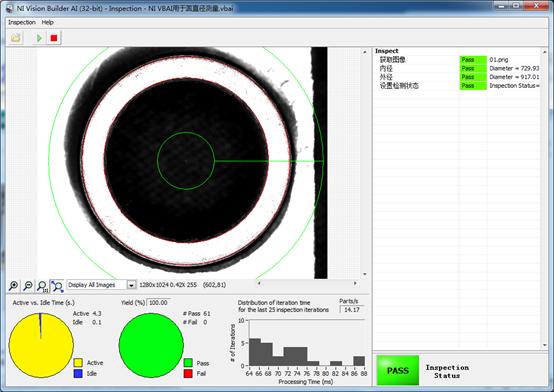Click image horizontal scroll right arrow
The width and height of the screenshot is (554, 392).
[x=355, y=283]
